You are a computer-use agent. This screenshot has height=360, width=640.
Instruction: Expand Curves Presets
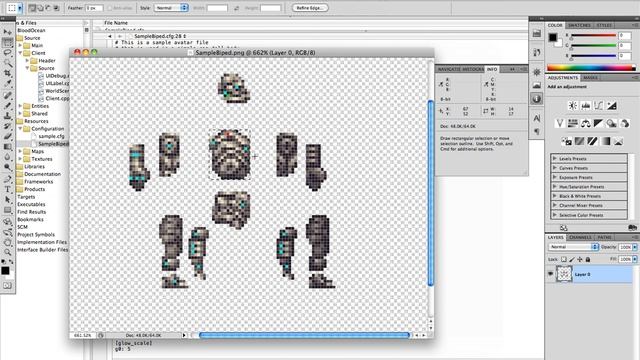555,168
